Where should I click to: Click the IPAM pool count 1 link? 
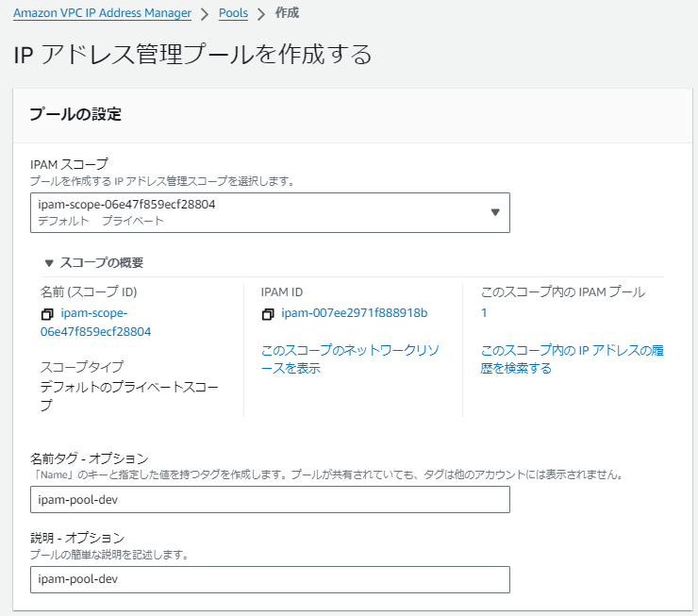pyautogui.click(x=484, y=313)
